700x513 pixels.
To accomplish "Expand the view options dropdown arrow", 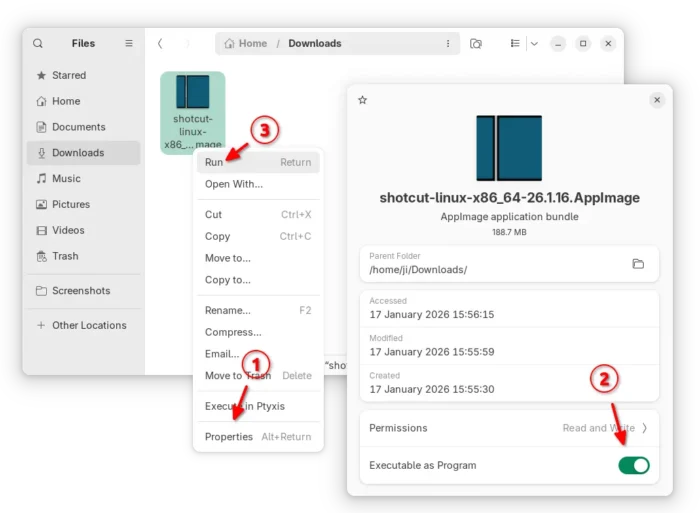I will tap(534, 44).
